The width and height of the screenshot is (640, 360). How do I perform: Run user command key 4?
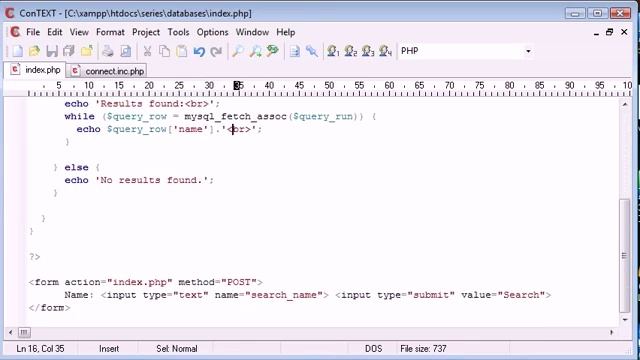(x=385, y=51)
